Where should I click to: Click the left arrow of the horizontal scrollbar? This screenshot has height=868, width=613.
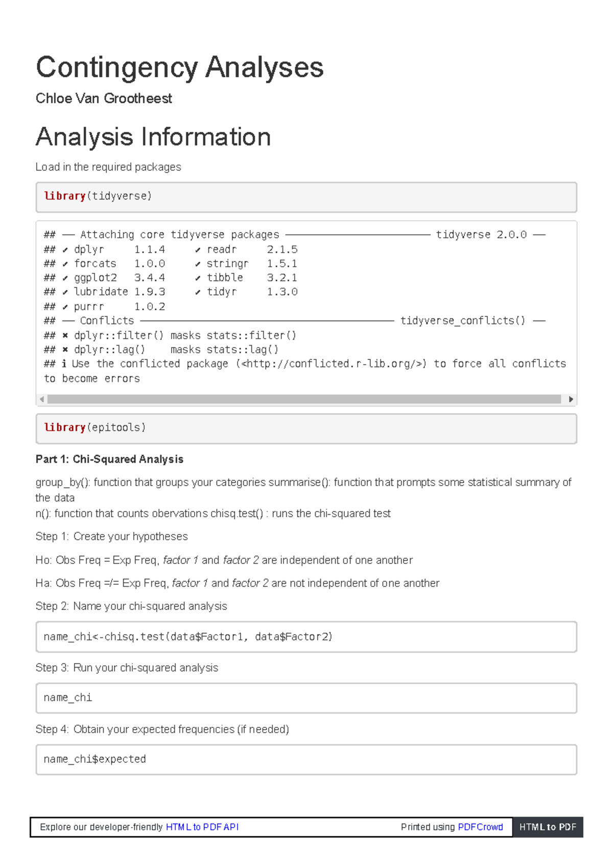coord(42,399)
